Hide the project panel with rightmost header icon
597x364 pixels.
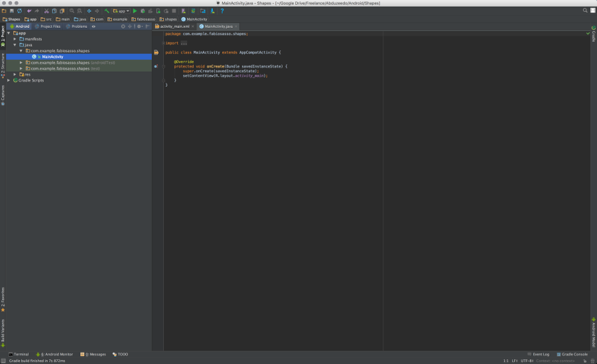tap(147, 27)
